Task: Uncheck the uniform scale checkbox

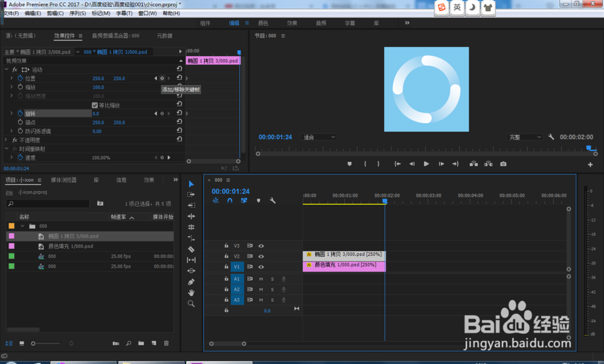Action: coord(95,105)
